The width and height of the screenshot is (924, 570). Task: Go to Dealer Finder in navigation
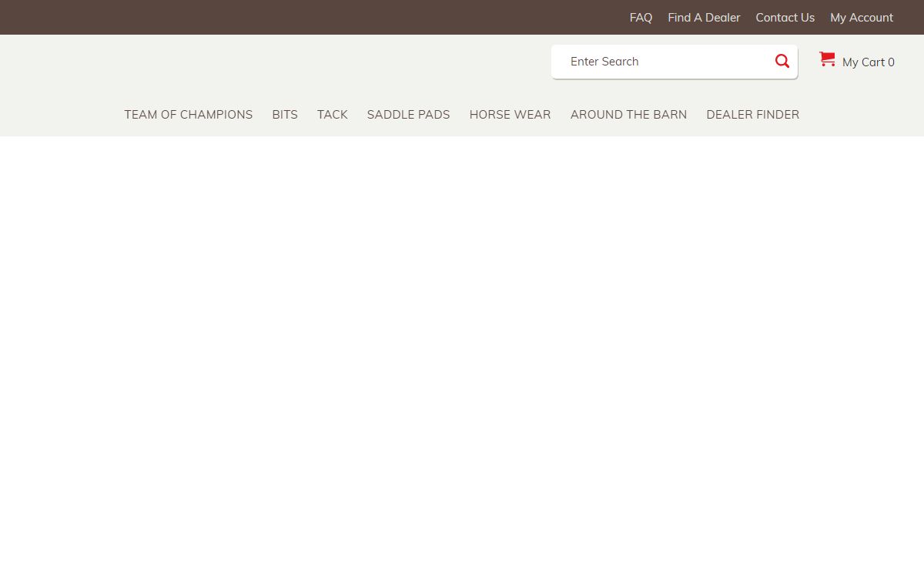click(753, 114)
